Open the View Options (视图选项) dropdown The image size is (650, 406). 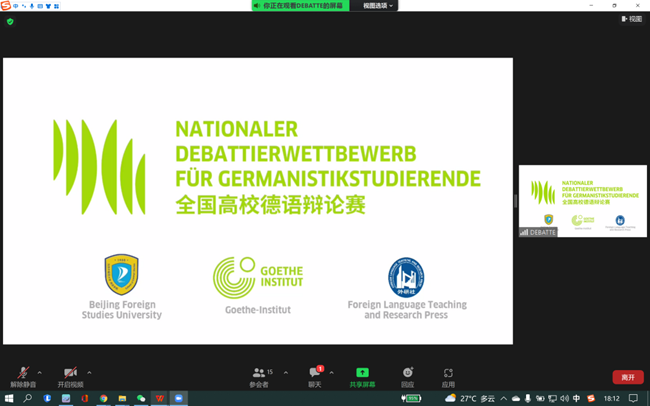pyautogui.click(x=378, y=5)
